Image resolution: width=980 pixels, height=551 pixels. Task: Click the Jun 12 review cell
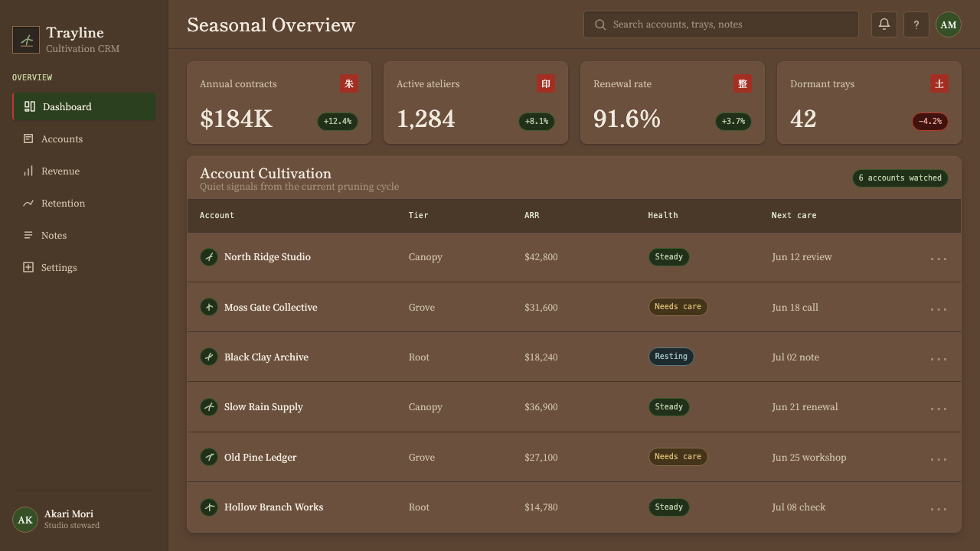(x=802, y=257)
